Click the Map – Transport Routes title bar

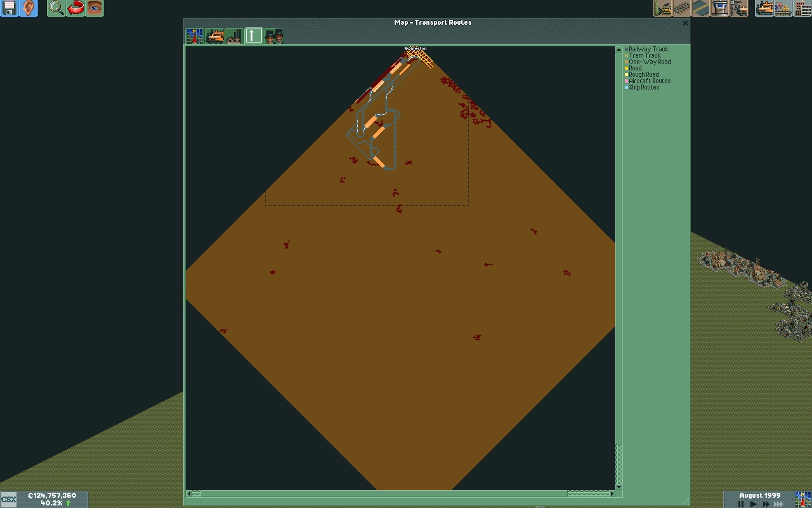tap(433, 22)
